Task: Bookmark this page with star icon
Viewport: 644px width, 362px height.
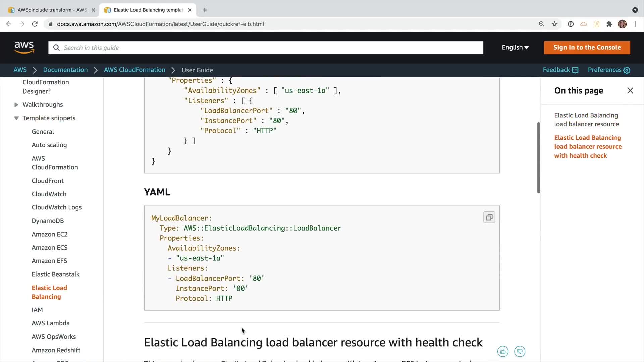Action: [554, 24]
